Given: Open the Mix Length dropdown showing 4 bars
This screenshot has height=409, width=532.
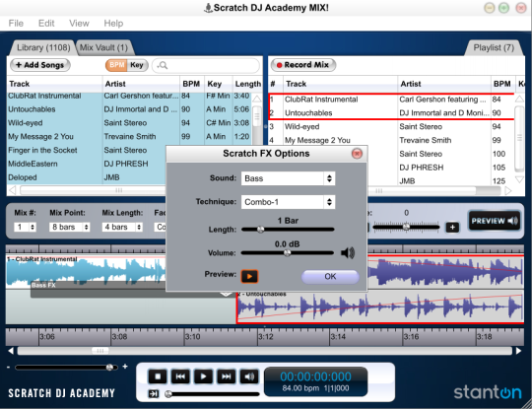Looking at the screenshot, I should [x=122, y=227].
